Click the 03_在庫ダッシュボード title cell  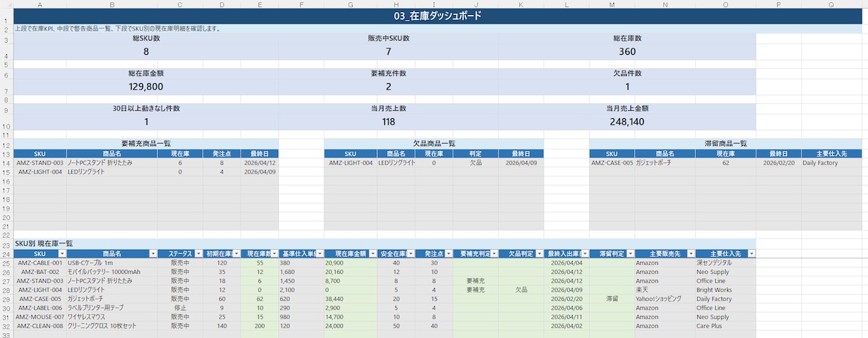point(437,16)
